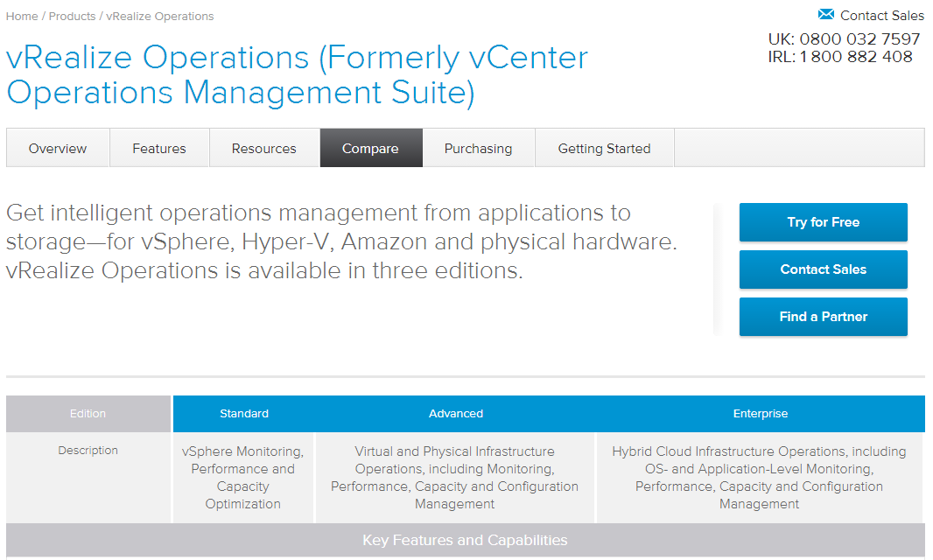Select the Resources tab
Viewport: 933px width, 560px height.
[264, 148]
